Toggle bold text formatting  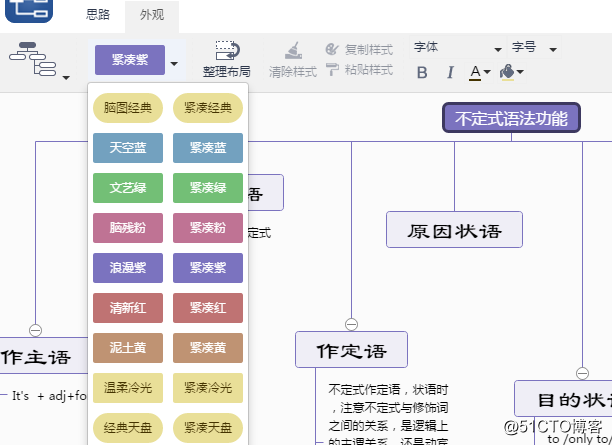pyautogui.click(x=422, y=73)
